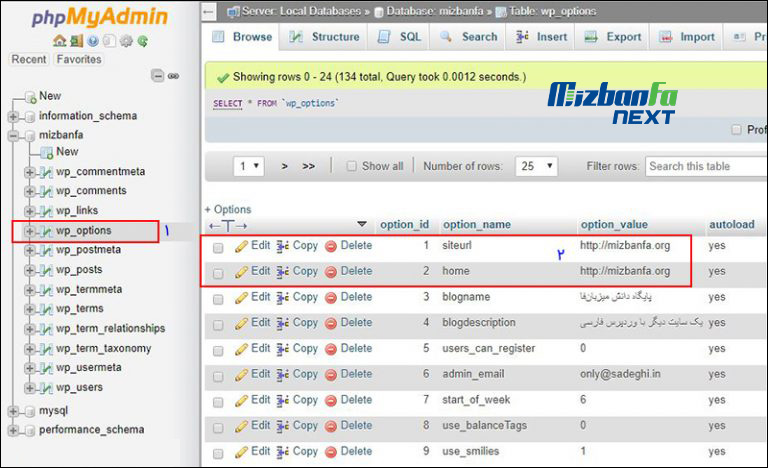This screenshot has height=468, width=768.
Task: Collapse the mizbanfa database node
Action: pos(13,135)
